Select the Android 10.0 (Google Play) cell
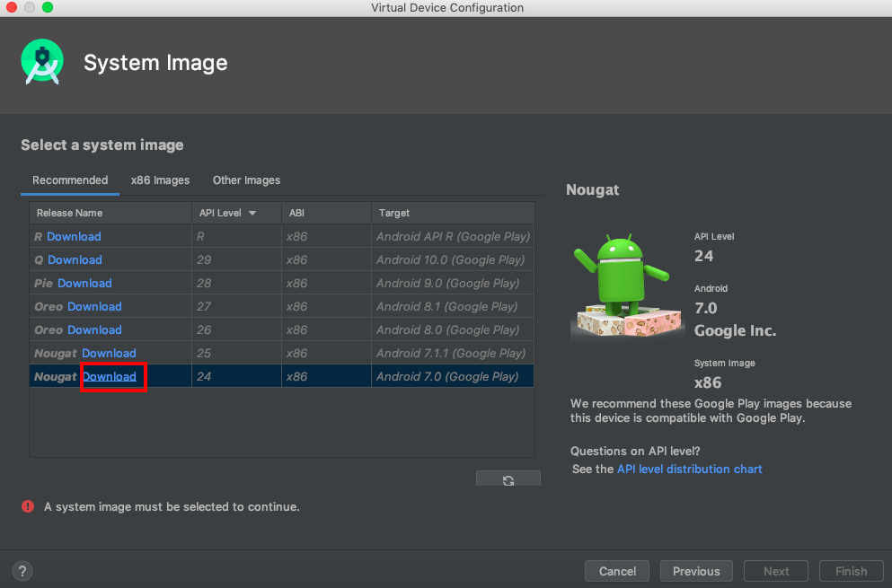Screen dimensions: 892x588 pyautogui.click(x=453, y=259)
